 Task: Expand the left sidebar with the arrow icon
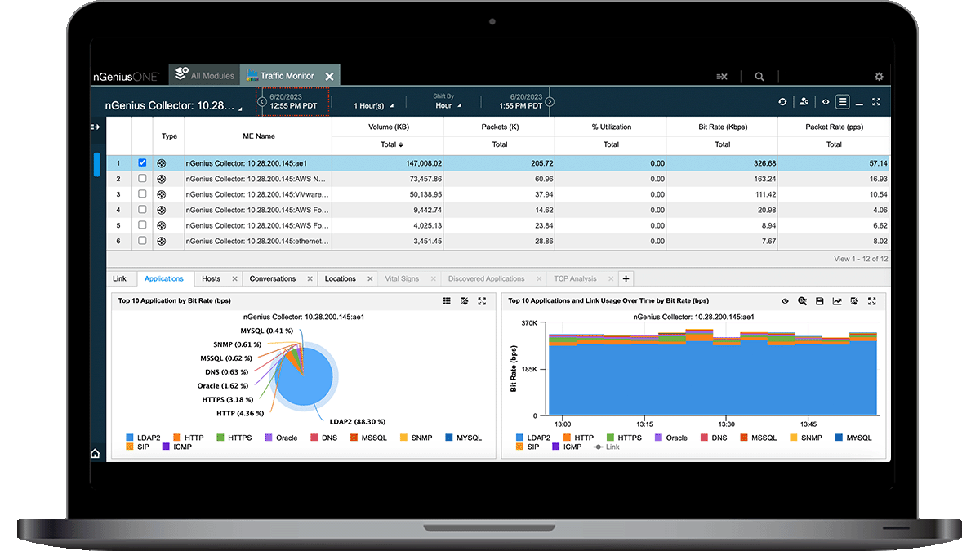(96, 127)
